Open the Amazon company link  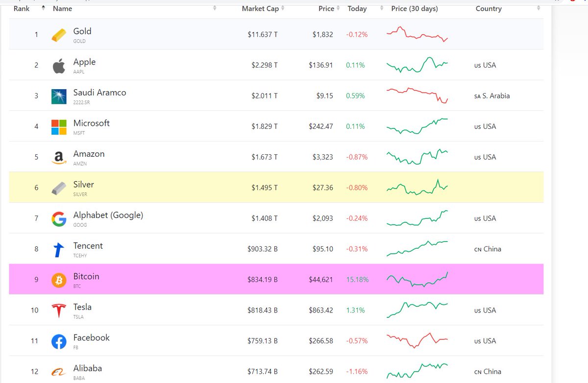coord(89,154)
